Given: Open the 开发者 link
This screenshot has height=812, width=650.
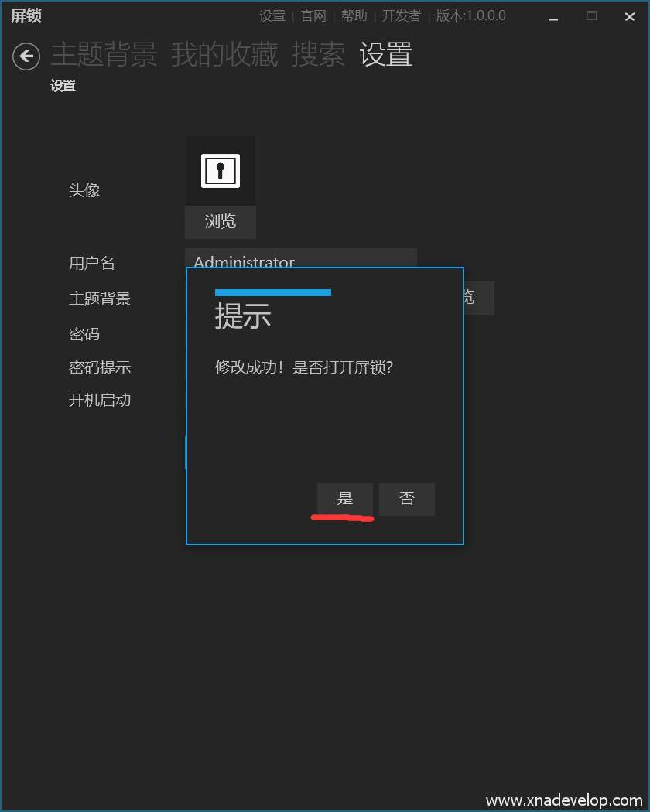Looking at the screenshot, I should pyautogui.click(x=402, y=16).
